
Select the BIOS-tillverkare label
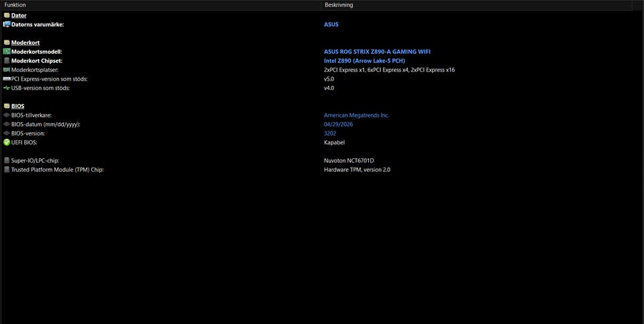click(32, 115)
